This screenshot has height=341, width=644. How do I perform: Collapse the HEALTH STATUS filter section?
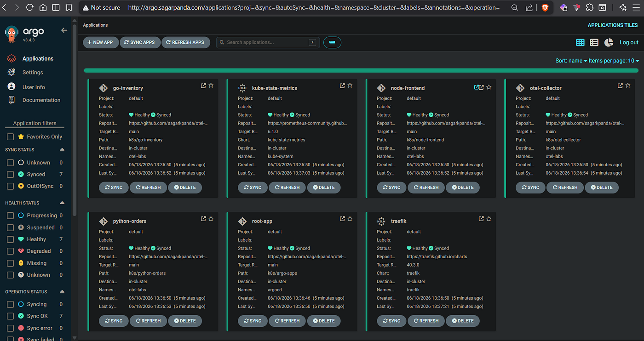coord(62,203)
